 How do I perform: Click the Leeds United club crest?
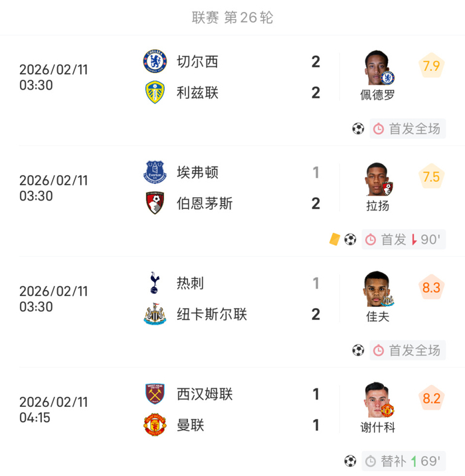pyautogui.click(x=155, y=92)
